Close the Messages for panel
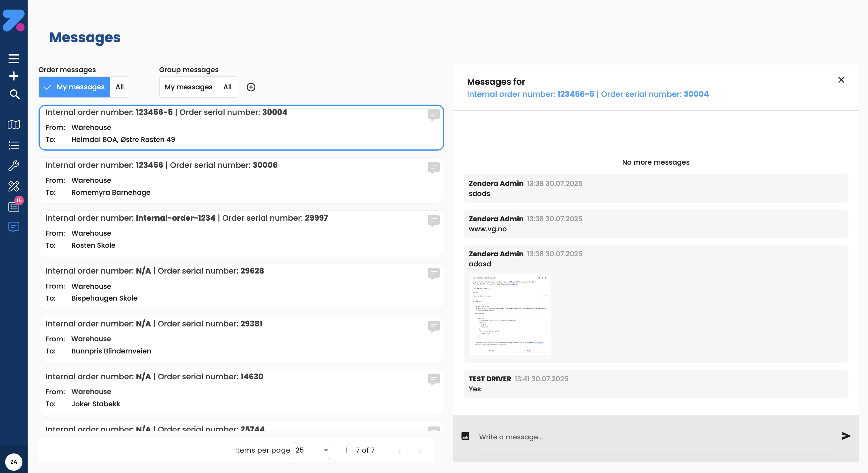868x473 pixels. 841,80
